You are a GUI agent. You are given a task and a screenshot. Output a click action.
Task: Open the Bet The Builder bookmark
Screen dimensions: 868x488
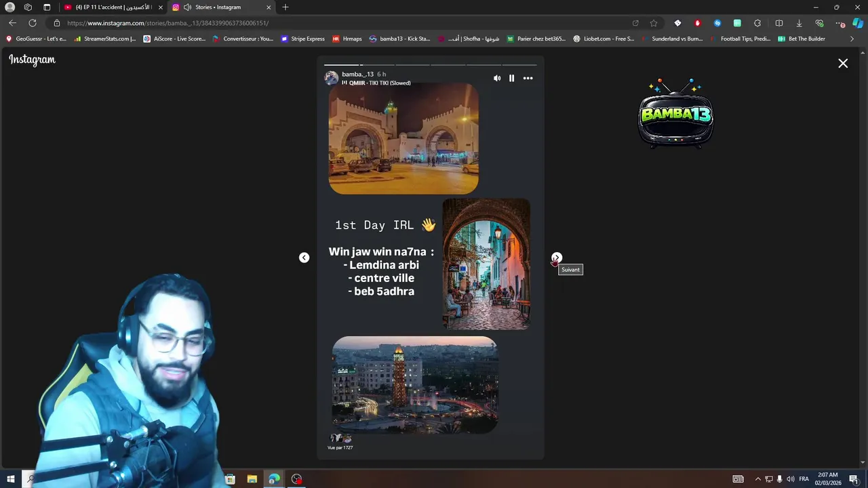tap(802, 39)
